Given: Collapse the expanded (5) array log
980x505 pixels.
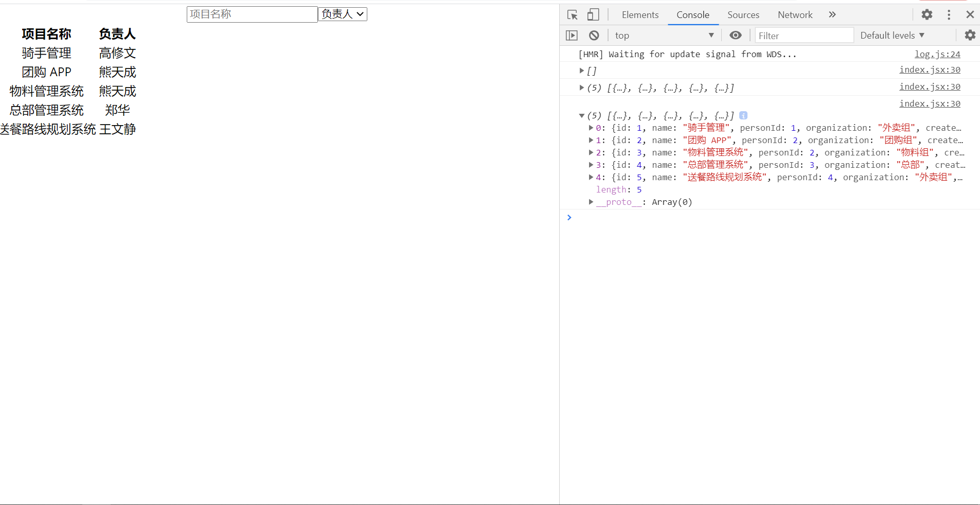Looking at the screenshot, I should pyautogui.click(x=581, y=116).
